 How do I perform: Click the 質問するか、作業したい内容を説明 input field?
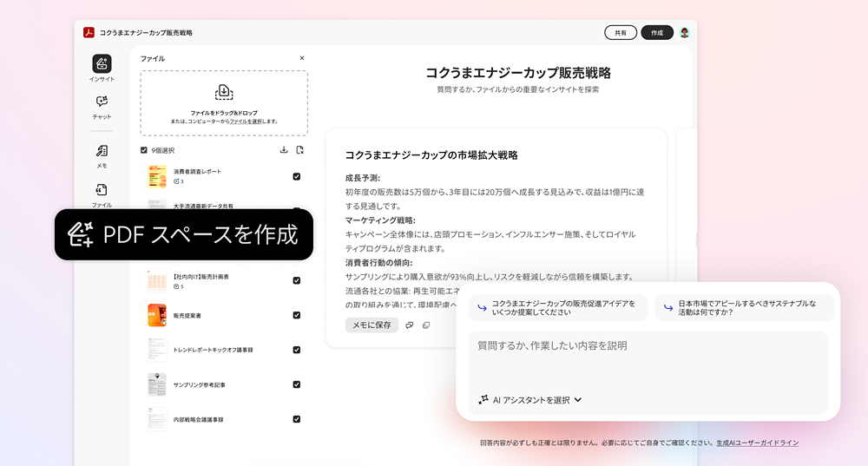click(x=647, y=356)
